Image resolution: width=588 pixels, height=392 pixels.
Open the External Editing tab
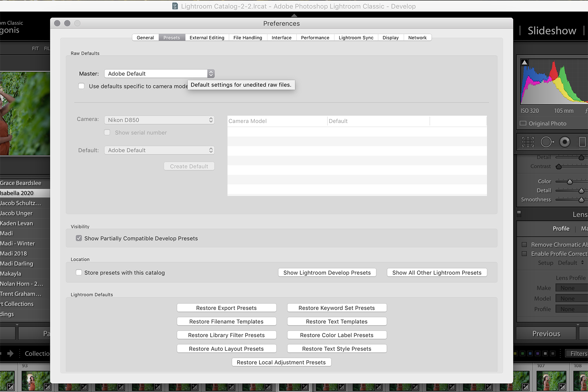click(x=207, y=37)
